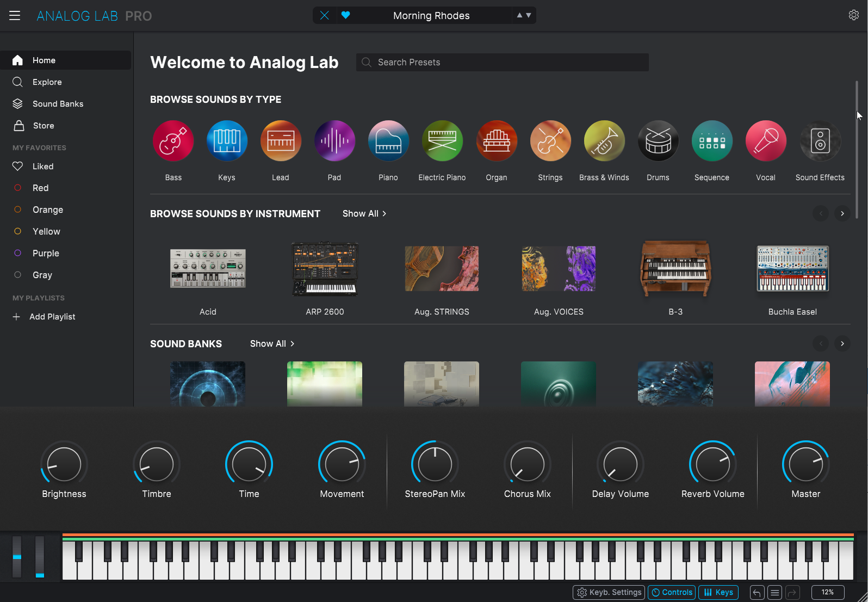Browse Piano sounds icon
Screen dimensions: 868x602
[388, 141]
